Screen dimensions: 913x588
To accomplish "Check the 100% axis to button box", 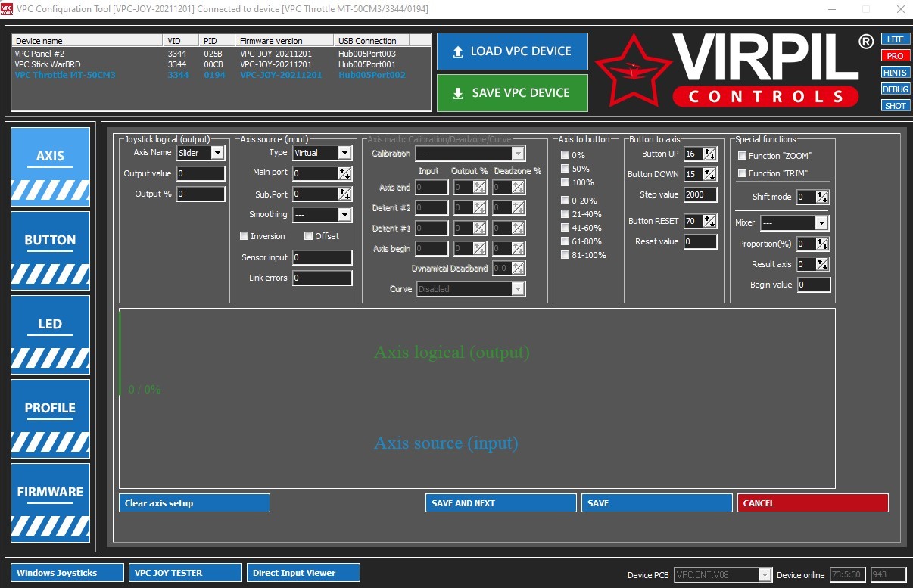I will click(565, 182).
